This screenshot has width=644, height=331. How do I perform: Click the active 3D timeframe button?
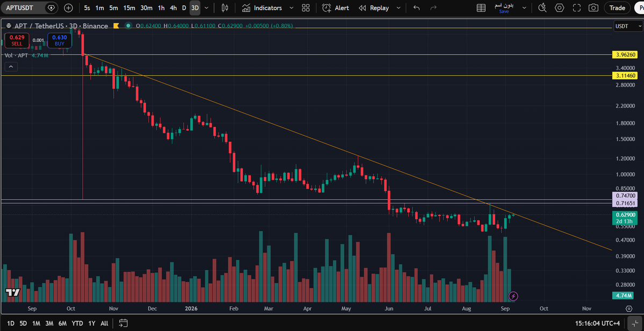(x=195, y=8)
